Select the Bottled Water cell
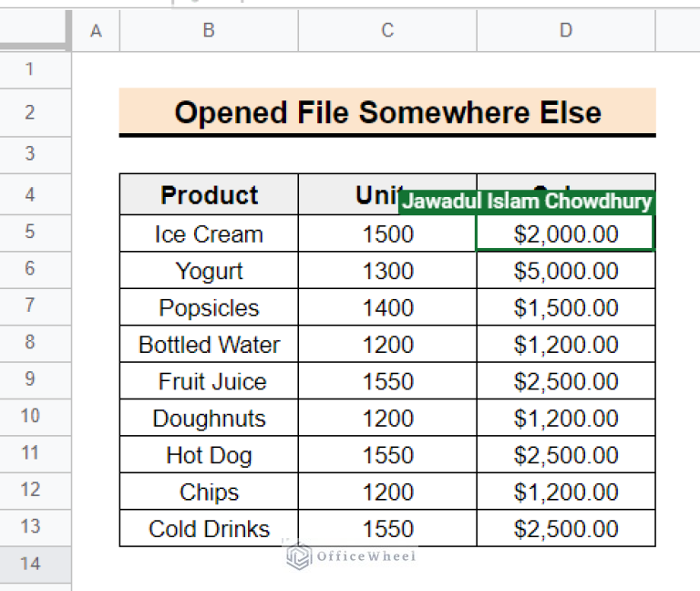 click(209, 345)
